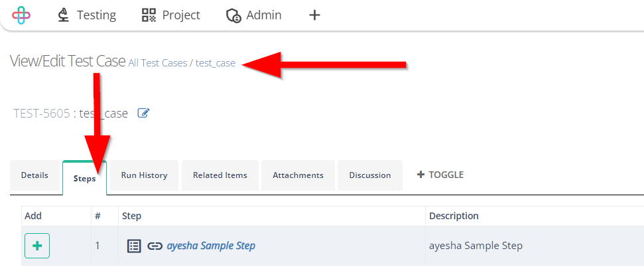The height and width of the screenshot is (267, 644).
Task: Open the Testing menu
Action: click(x=87, y=15)
